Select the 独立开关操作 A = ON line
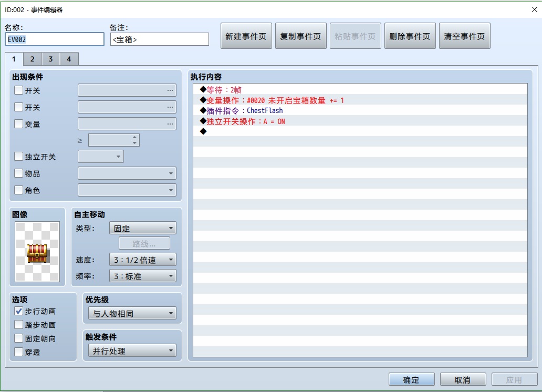The image size is (542, 392). click(360, 121)
